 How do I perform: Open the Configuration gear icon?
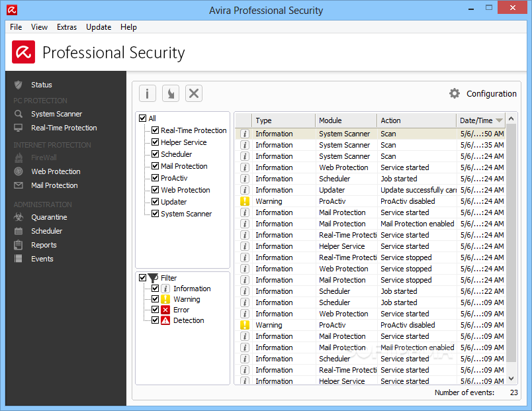point(455,93)
